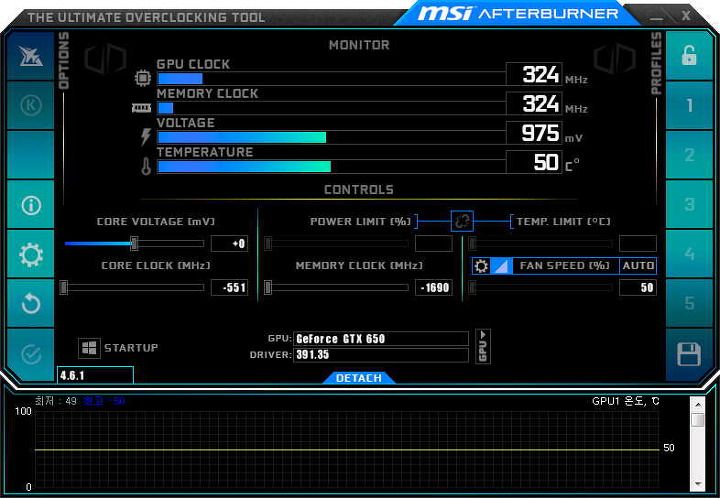Toggle the Windows startup icon

(x=89, y=348)
